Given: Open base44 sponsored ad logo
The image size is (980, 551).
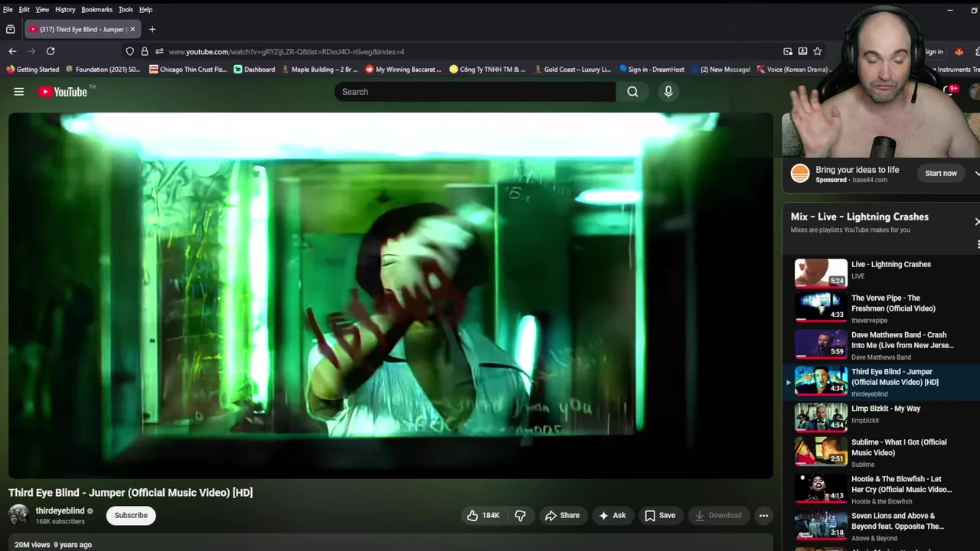Looking at the screenshot, I should (800, 174).
